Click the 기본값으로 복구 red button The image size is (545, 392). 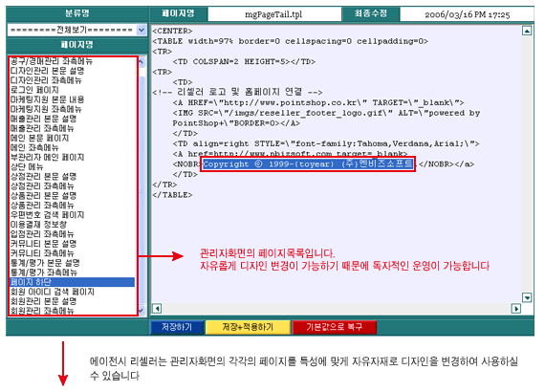click(x=335, y=327)
